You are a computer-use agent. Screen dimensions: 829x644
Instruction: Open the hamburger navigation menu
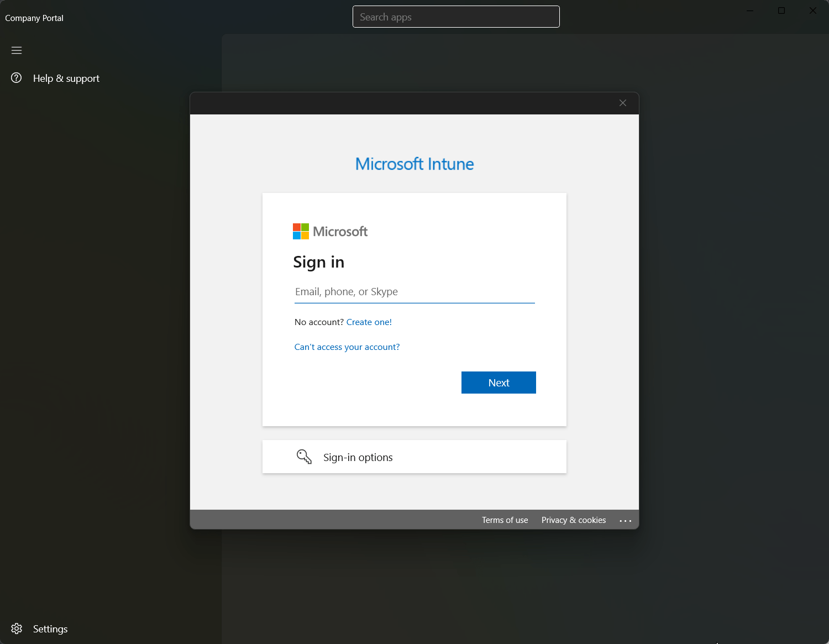tap(17, 50)
